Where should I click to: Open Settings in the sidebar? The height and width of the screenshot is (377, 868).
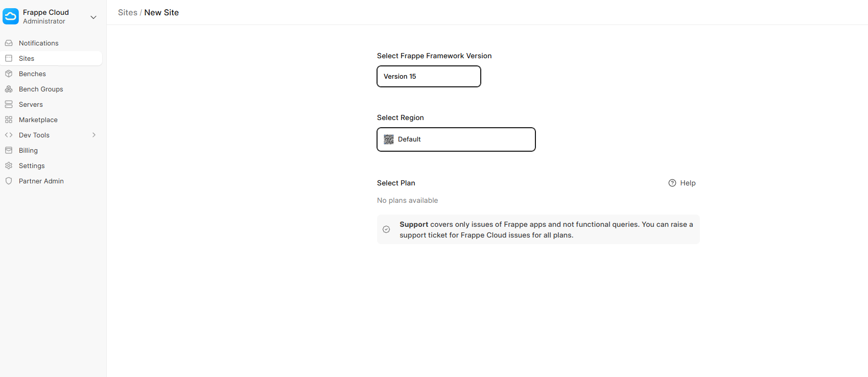tap(51, 166)
